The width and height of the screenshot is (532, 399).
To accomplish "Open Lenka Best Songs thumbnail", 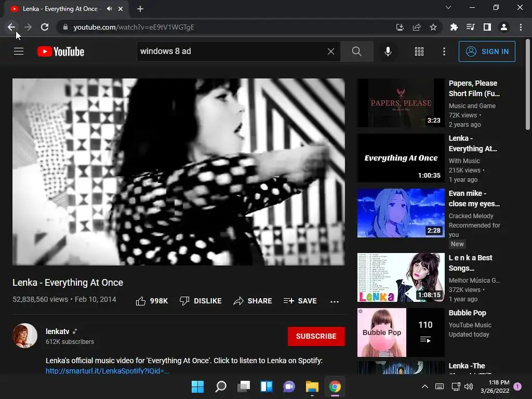I will (x=401, y=277).
